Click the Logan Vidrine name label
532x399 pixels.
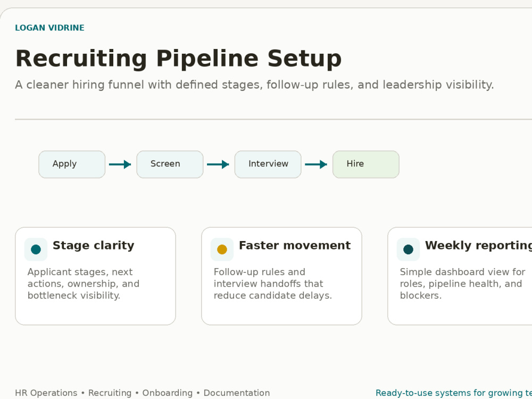click(x=49, y=28)
